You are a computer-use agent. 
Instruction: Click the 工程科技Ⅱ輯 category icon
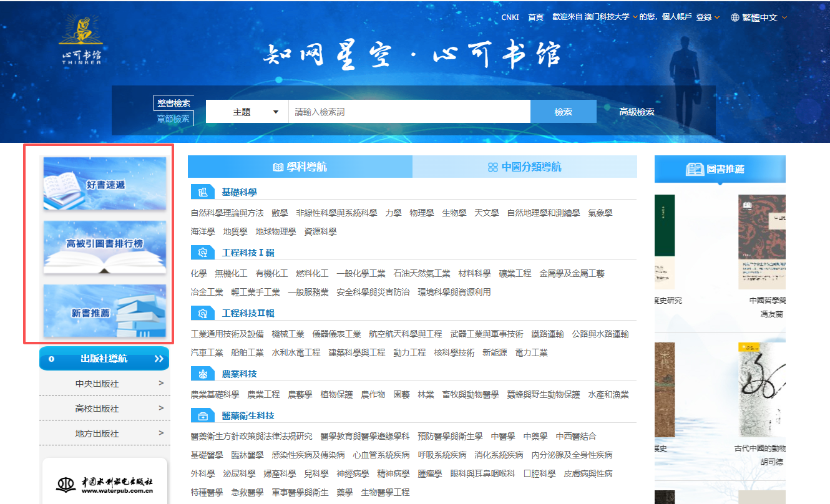tap(202, 313)
